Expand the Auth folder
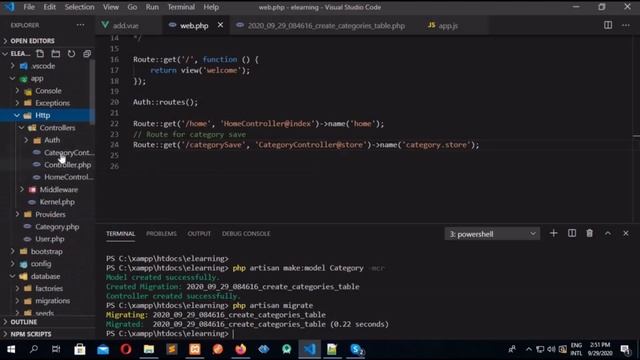This screenshot has height=360, width=640. click(x=52, y=140)
